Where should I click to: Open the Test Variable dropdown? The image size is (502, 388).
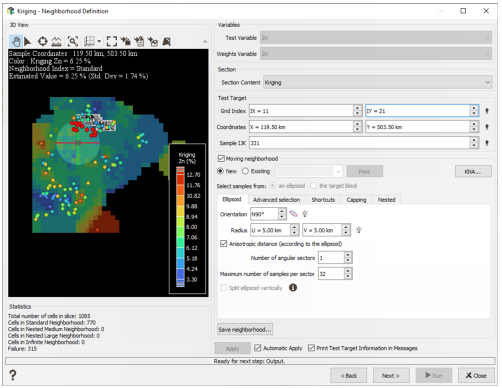pyautogui.click(x=376, y=38)
